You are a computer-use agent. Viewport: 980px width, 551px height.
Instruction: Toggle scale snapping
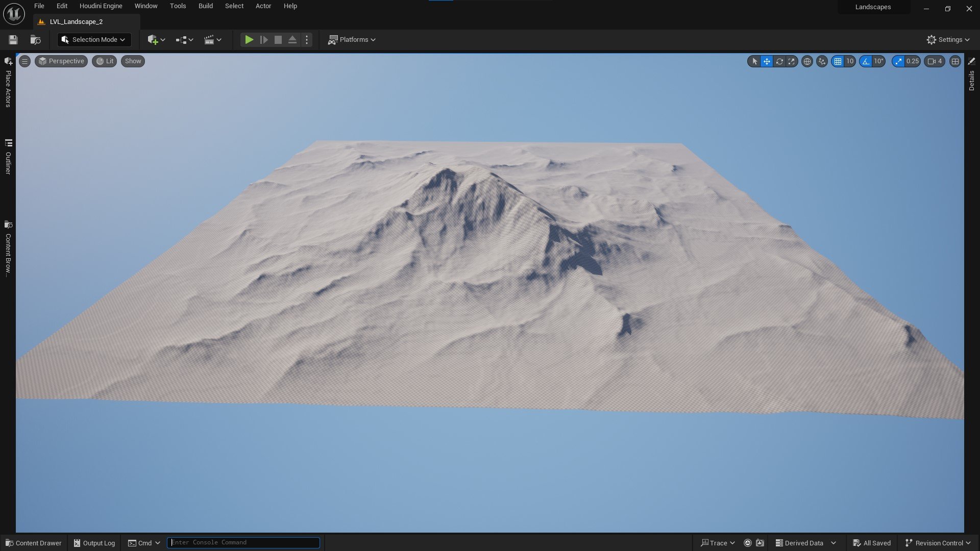point(898,61)
